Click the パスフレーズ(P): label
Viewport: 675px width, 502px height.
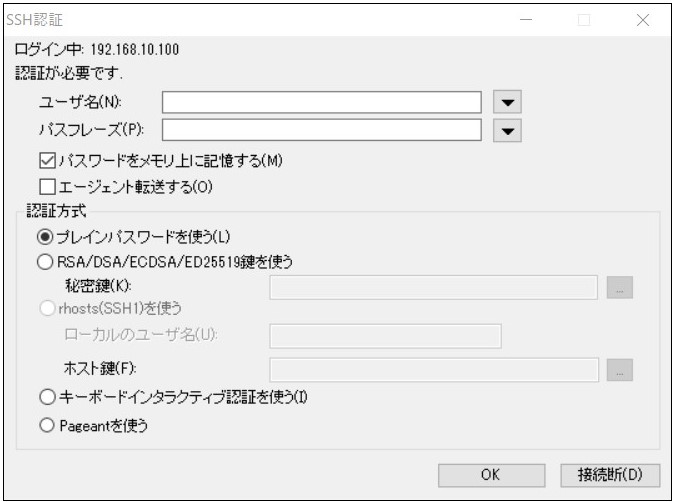coord(92,130)
